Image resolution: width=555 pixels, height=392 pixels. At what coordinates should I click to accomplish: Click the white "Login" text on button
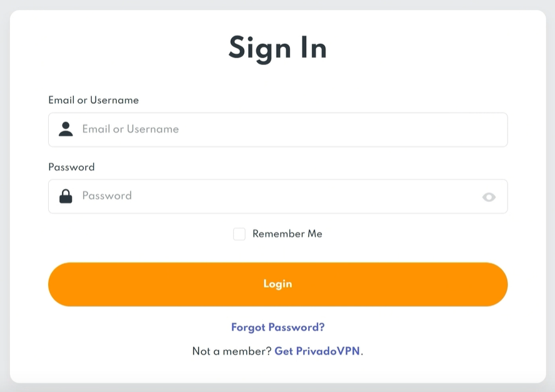pyautogui.click(x=277, y=284)
